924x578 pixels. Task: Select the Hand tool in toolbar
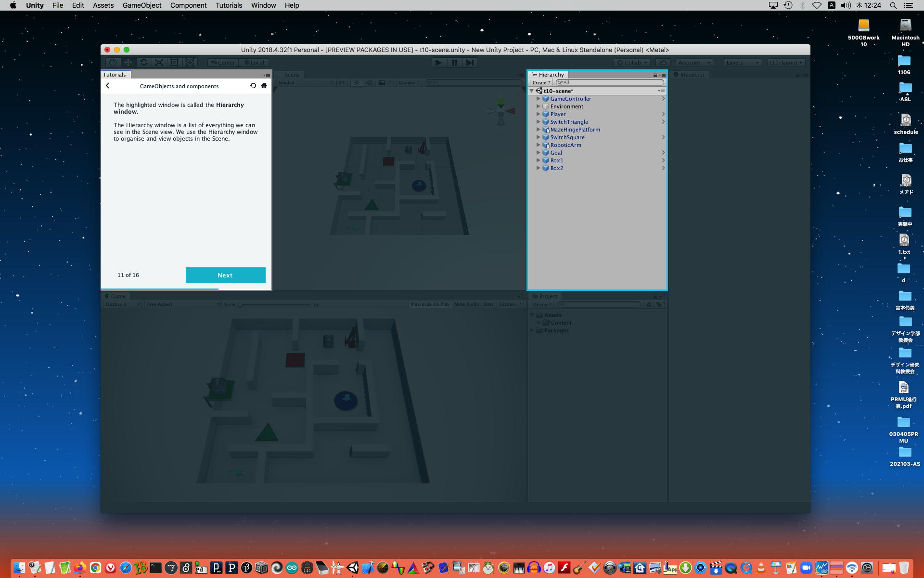(x=113, y=63)
